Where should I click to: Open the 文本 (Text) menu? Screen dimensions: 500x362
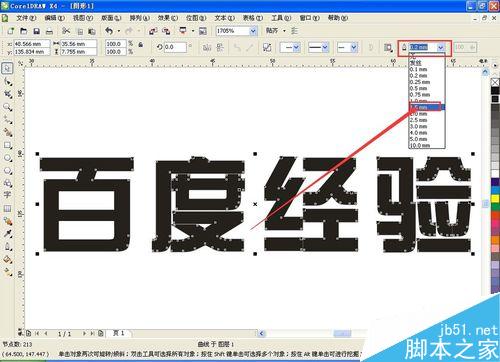pyautogui.click(x=224, y=18)
